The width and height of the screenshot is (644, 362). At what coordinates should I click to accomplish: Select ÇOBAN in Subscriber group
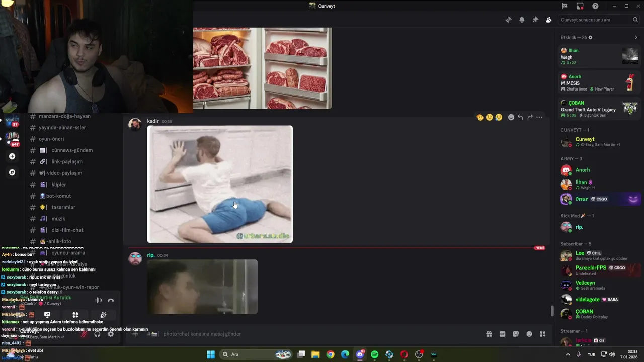[599, 314]
